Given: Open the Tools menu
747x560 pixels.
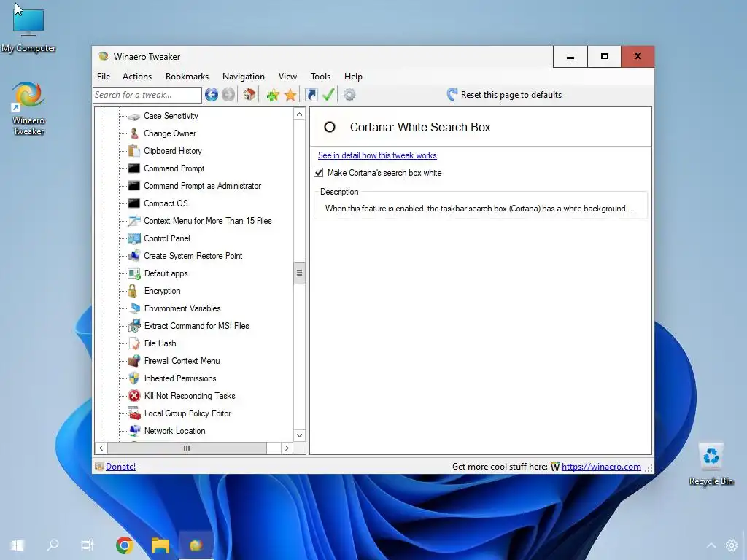Looking at the screenshot, I should [x=321, y=77].
